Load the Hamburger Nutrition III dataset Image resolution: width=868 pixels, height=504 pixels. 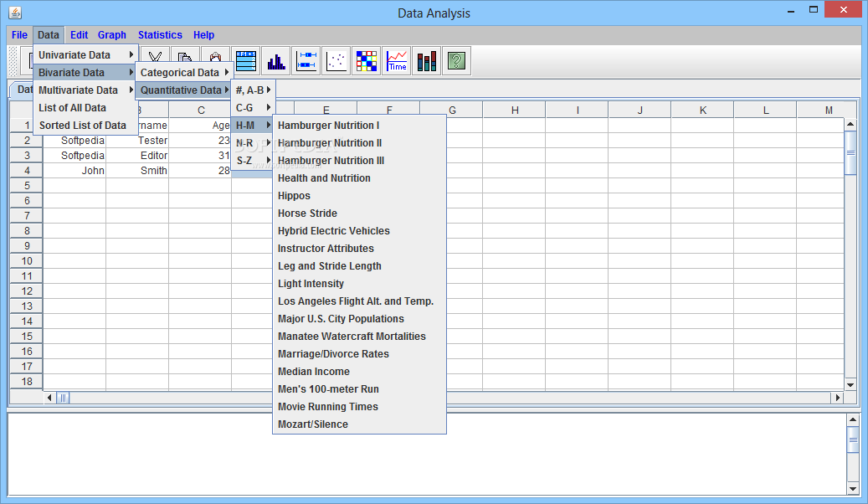359,162
